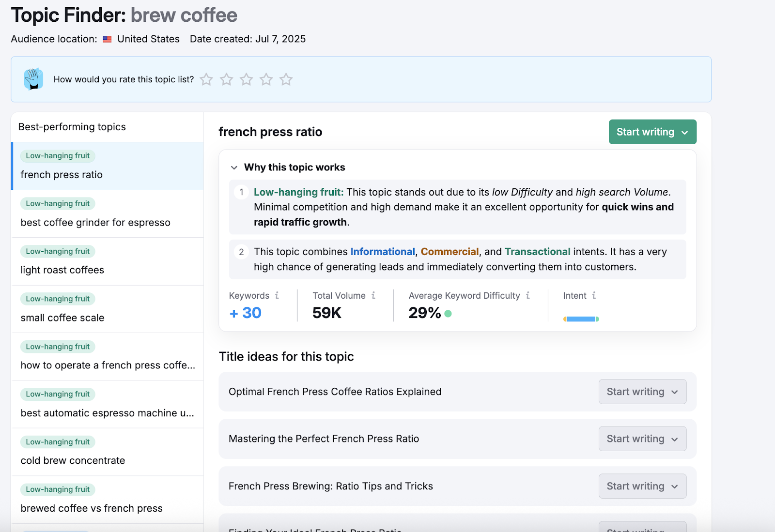
Task: Click the third rating star
Action: point(247,79)
